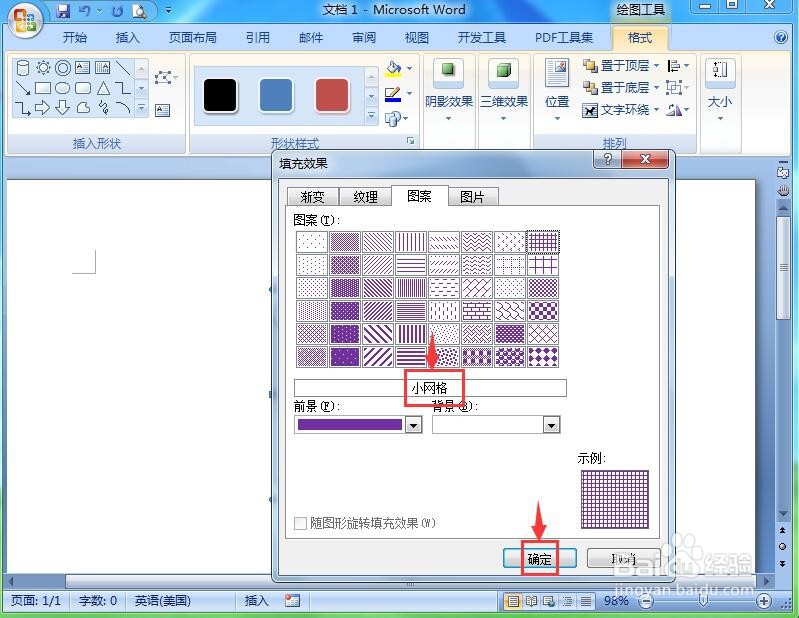
Task: Expand the foreground (前景) color dropdown
Action: pos(414,424)
